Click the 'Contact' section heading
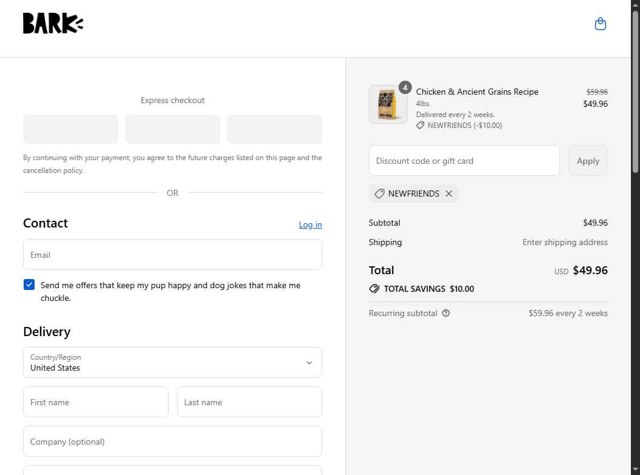 (45, 223)
